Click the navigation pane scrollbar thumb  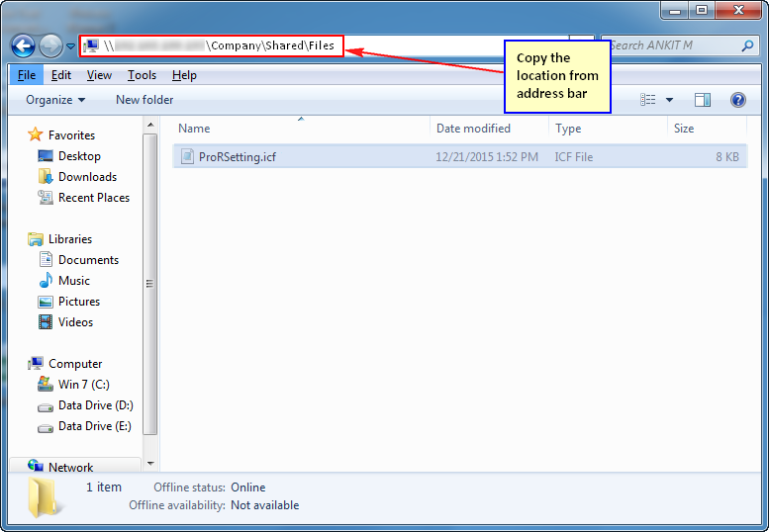(x=150, y=283)
